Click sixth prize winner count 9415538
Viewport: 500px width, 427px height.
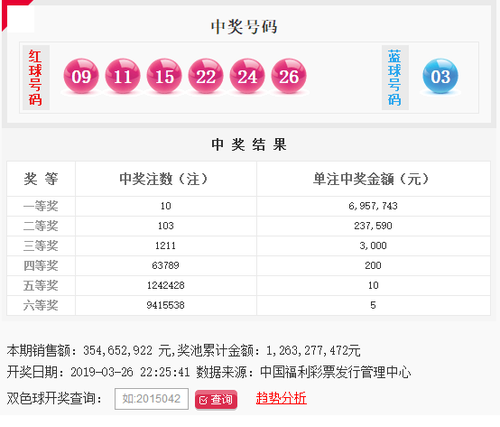tap(166, 305)
